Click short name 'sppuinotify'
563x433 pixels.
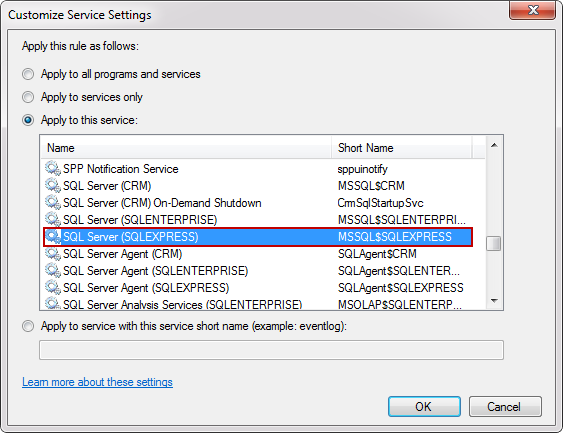pyautogui.click(x=363, y=169)
